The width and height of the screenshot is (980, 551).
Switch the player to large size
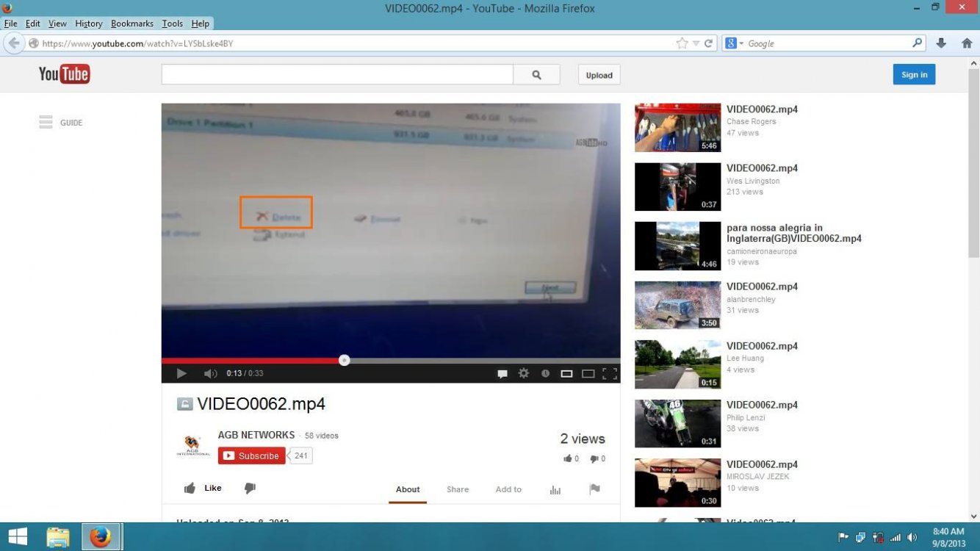click(x=588, y=373)
